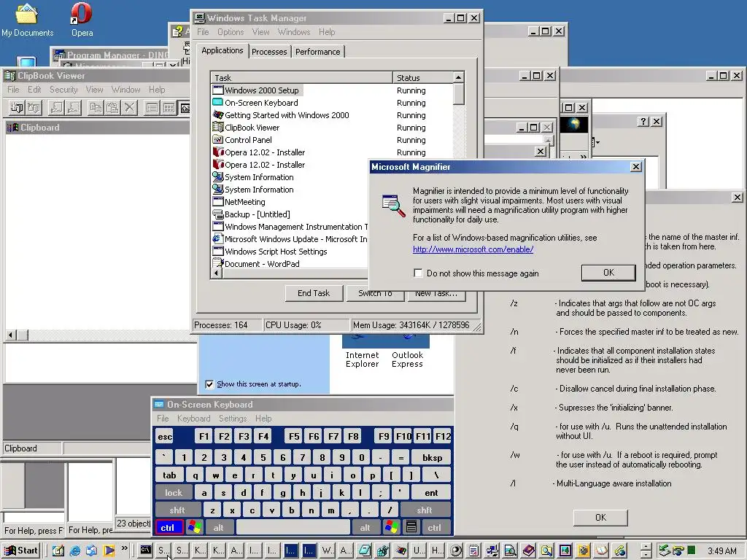
Task: Click the Show Desktop quick launch icon
Action: click(58, 551)
